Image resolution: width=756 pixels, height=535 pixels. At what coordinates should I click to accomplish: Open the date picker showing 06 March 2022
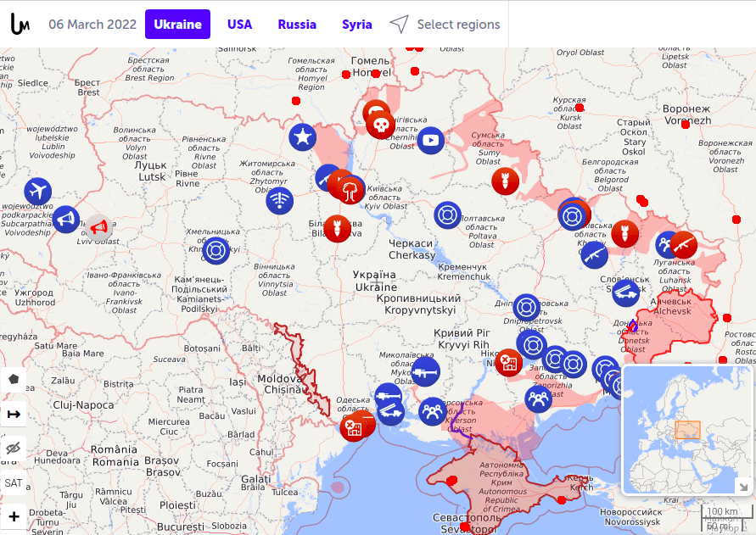[92, 24]
